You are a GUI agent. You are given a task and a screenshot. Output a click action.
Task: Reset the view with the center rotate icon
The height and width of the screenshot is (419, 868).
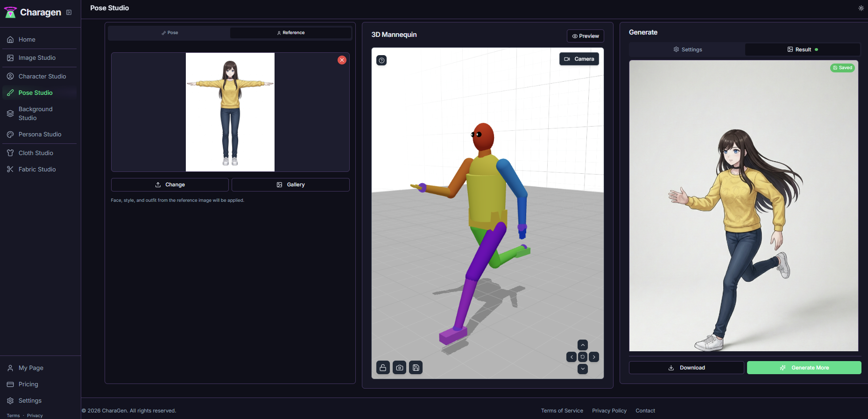583,357
